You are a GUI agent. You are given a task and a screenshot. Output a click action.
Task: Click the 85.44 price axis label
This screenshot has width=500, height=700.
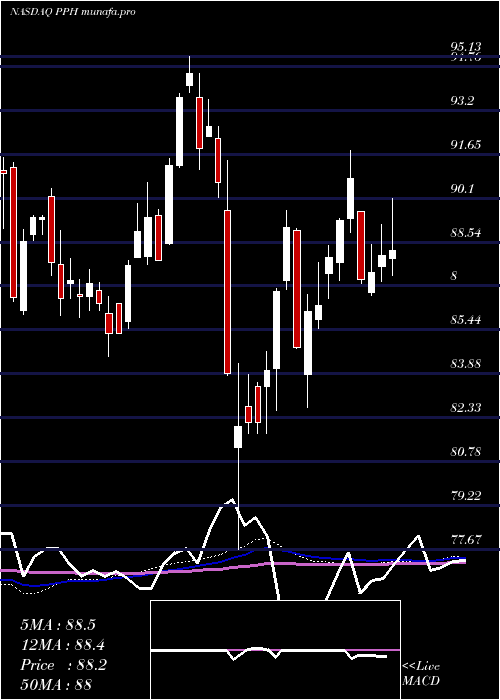pos(466,320)
